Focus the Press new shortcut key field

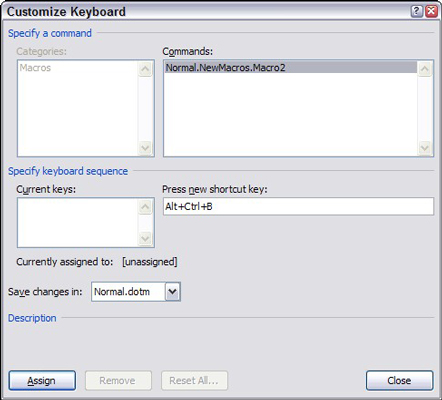pyautogui.click(x=298, y=206)
